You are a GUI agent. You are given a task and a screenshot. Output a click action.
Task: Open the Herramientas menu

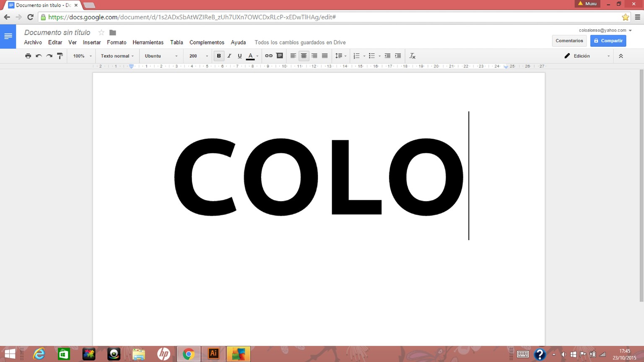148,42
